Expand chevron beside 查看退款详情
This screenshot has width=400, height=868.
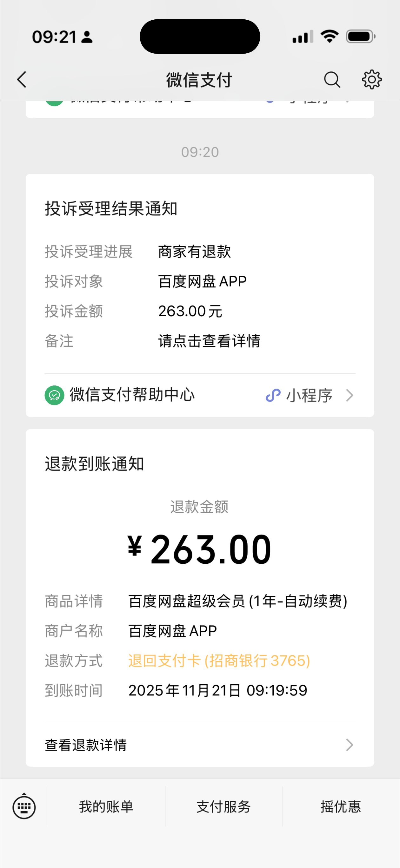350,745
